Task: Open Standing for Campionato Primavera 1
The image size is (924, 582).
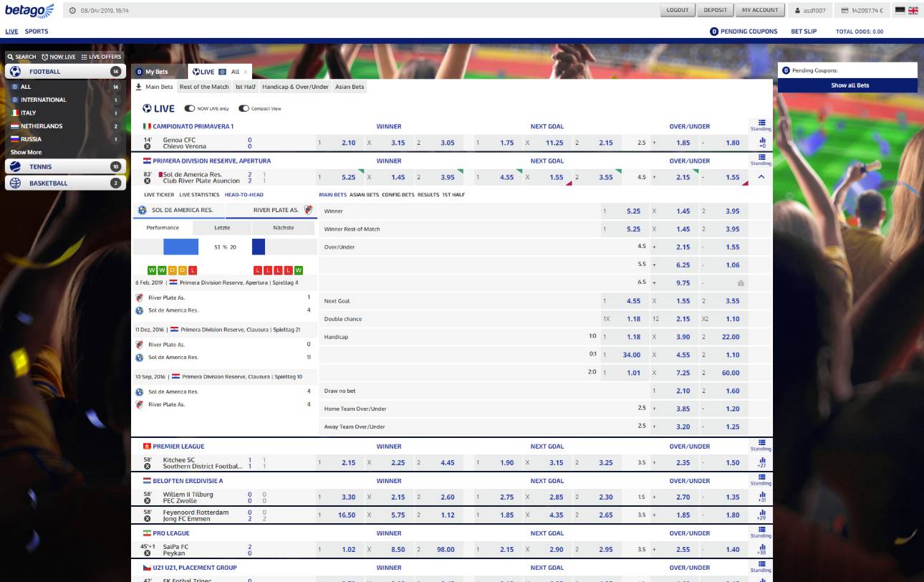Action: pyautogui.click(x=761, y=125)
